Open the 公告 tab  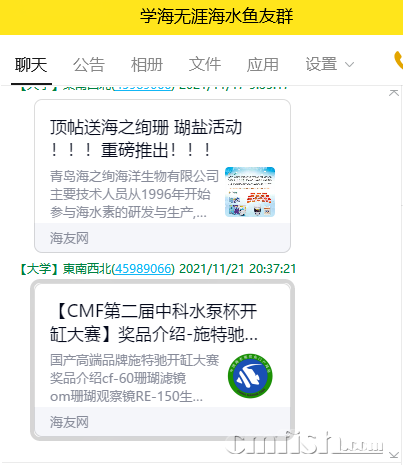tap(89, 64)
